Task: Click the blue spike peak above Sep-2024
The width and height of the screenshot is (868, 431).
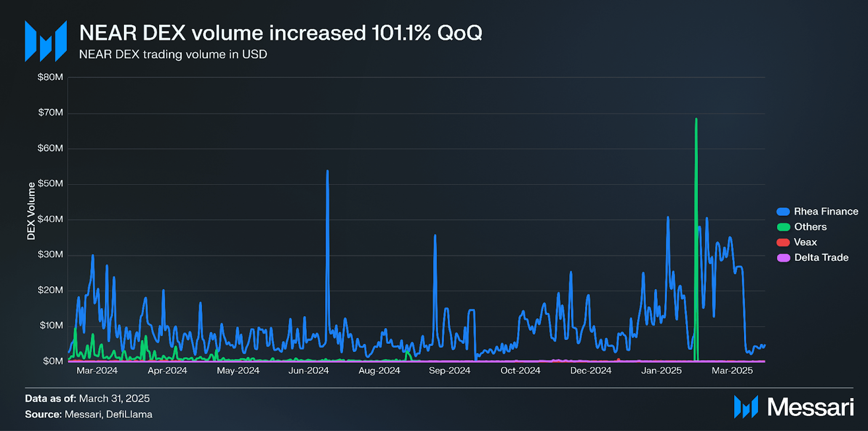Action: (x=435, y=236)
